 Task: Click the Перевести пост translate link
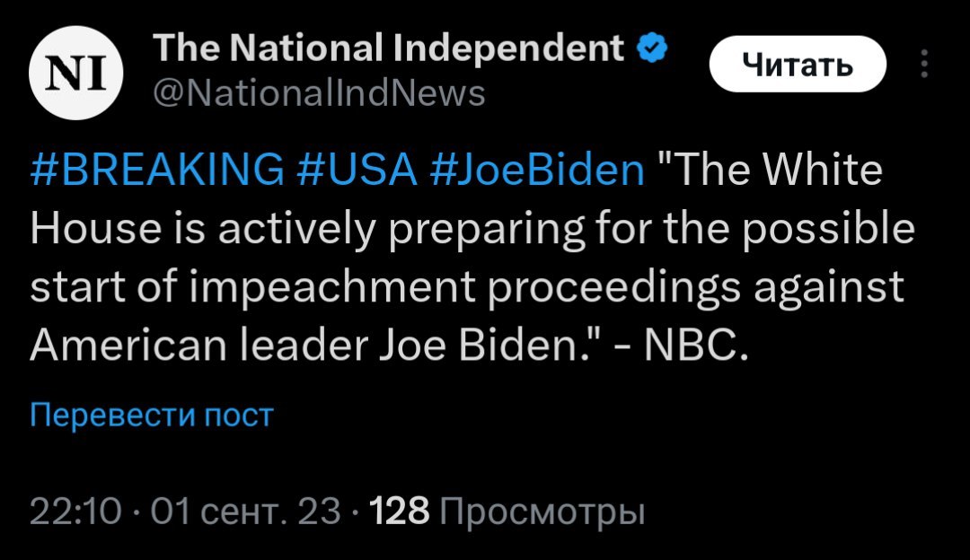(x=151, y=416)
